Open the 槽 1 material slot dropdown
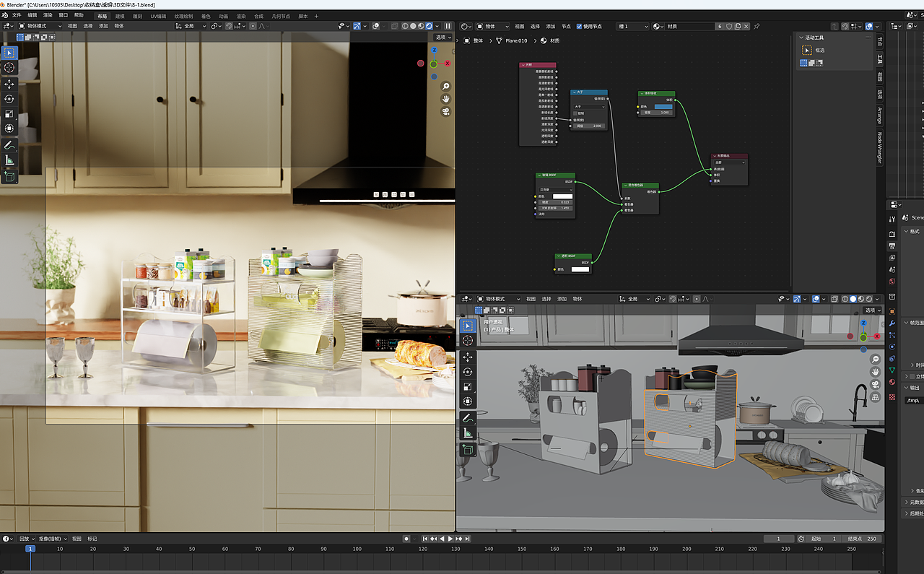The width and height of the screenshot is (924, 574). (632, 26)
